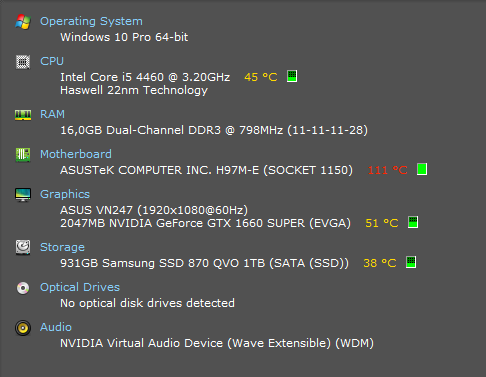Go to the Motherboard details link
The height and width of the screenshot is (377, 486).
[76, 154]
